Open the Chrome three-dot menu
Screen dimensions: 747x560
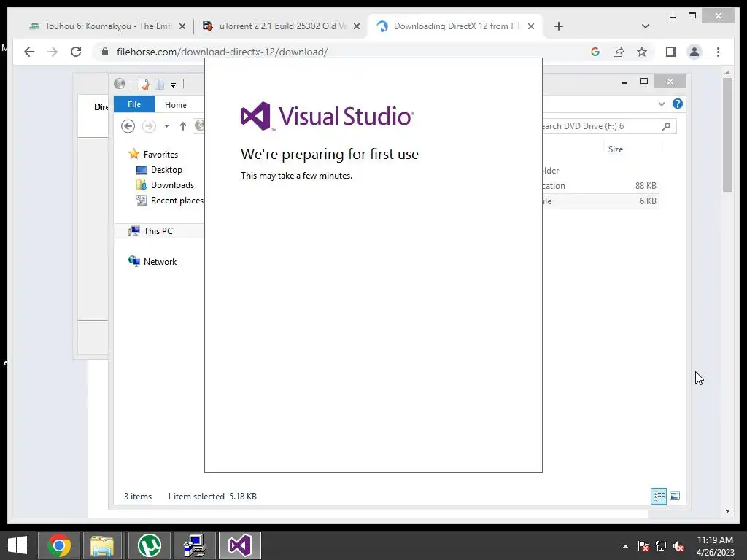click(x=718, y=52)
